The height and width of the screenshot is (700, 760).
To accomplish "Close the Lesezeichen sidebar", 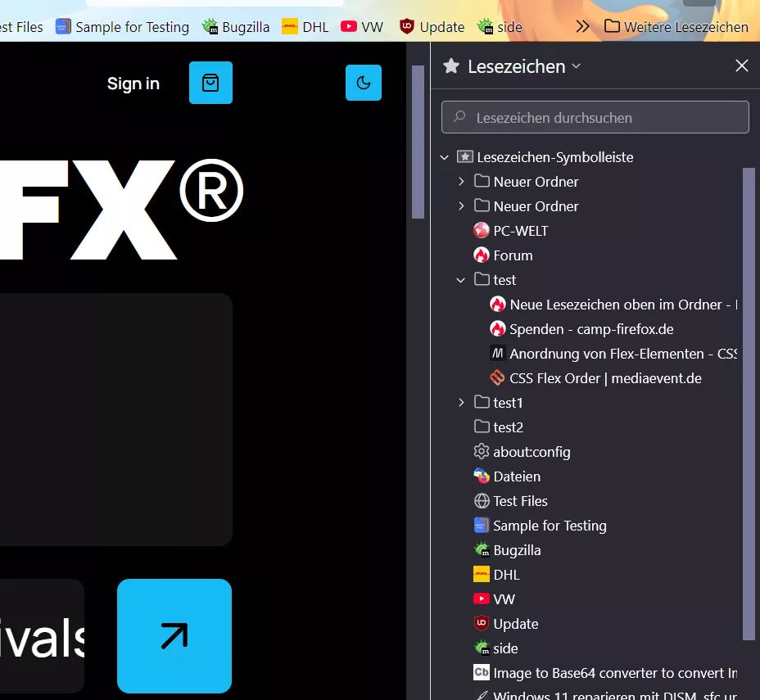I will click(742, 65).
